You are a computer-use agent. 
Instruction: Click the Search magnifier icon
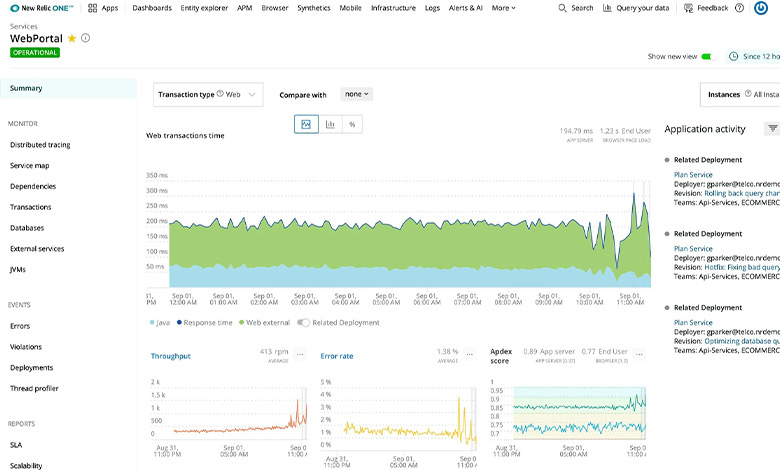point(562,8)
